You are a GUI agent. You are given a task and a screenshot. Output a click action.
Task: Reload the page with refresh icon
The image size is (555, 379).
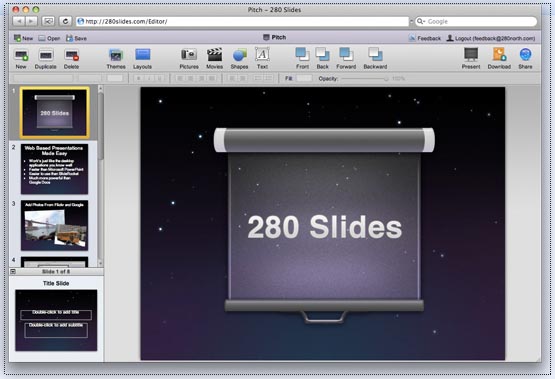point(65,21)
